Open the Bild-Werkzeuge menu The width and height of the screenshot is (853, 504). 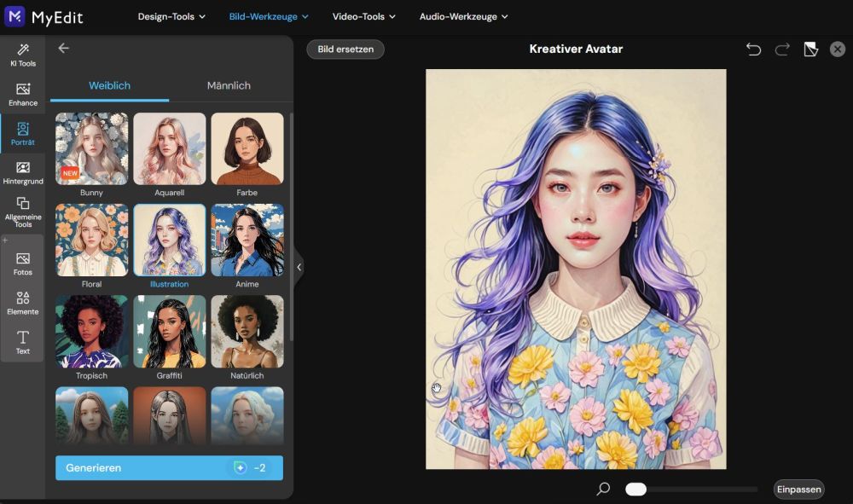[269, 16]
